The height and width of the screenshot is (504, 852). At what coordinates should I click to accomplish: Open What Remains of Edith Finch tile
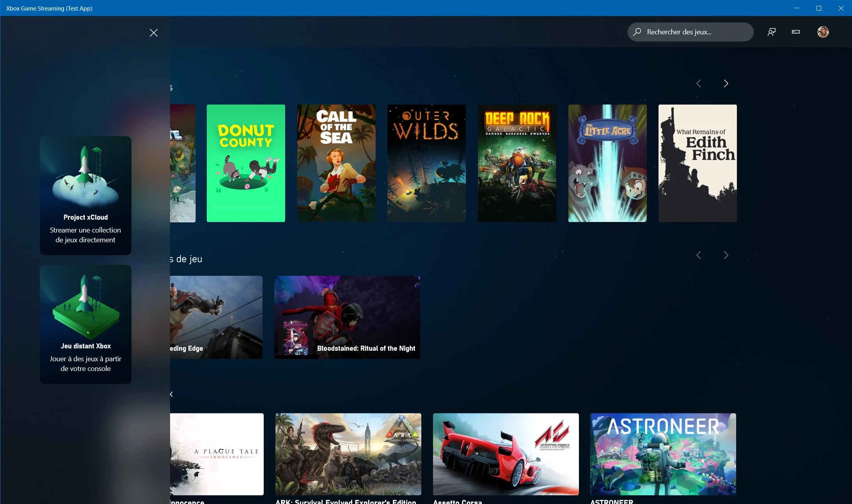(698, 163)
